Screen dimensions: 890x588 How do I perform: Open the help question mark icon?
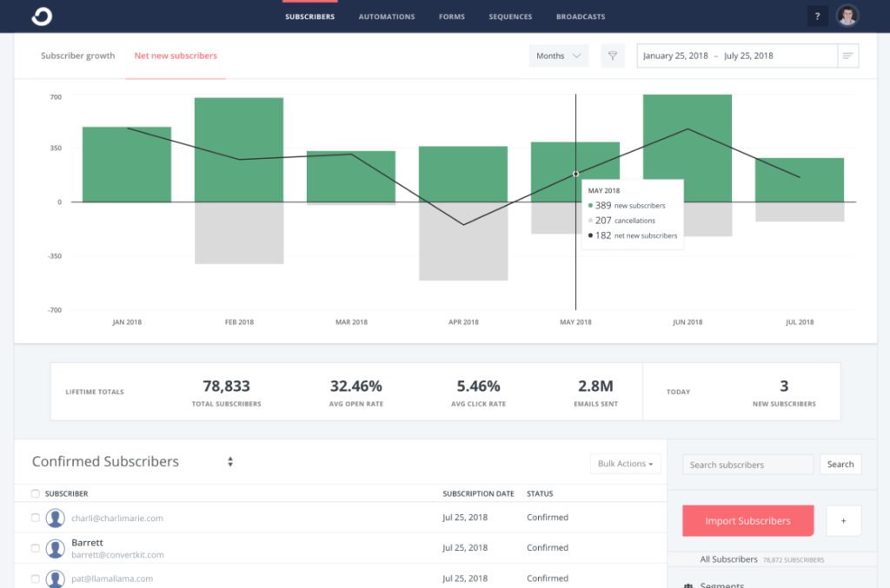pyautogui.click(x=817, y=16)
